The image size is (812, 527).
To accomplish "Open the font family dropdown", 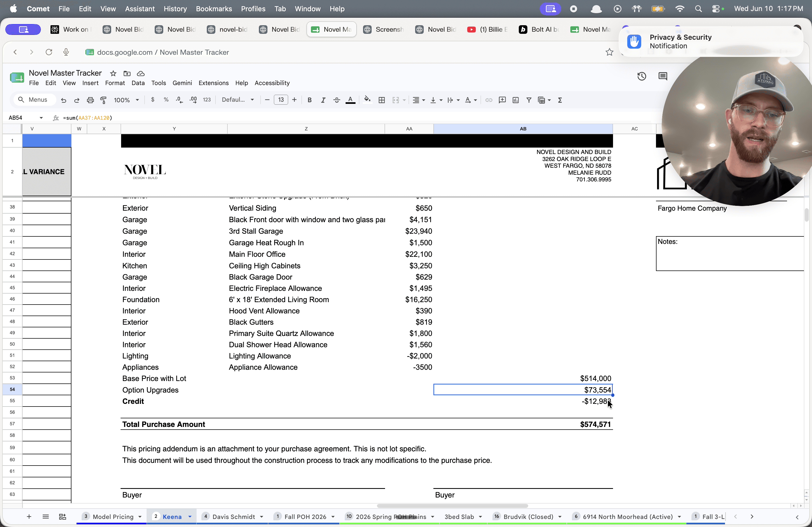I will coord(238,100).
